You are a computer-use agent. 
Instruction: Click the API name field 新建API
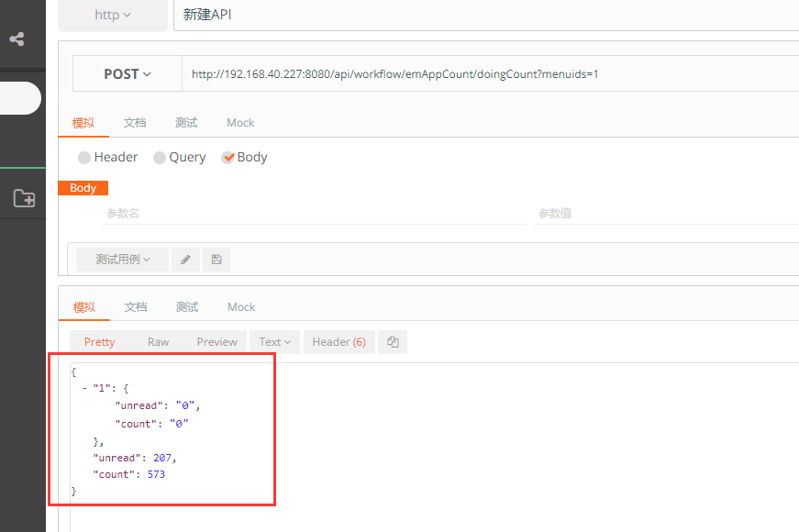486,15
